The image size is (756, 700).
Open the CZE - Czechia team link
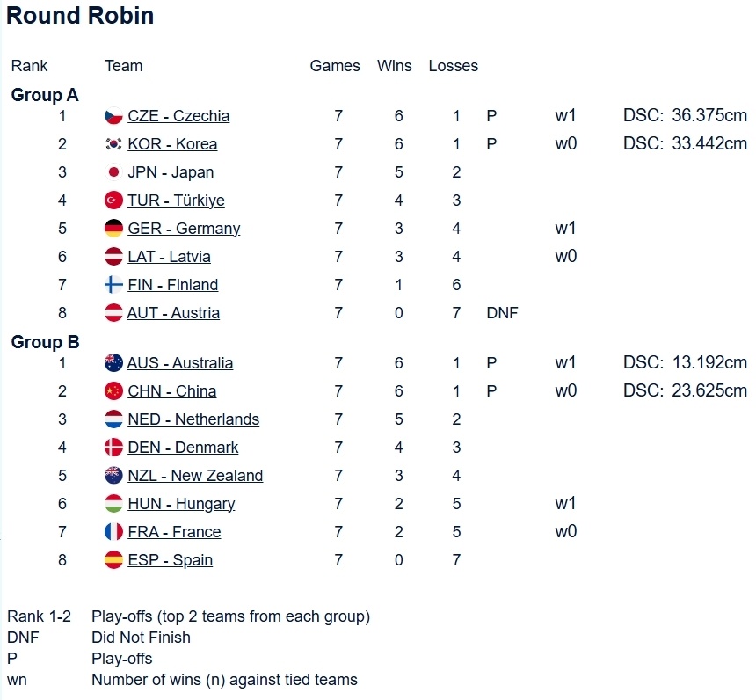click(178, 116)
